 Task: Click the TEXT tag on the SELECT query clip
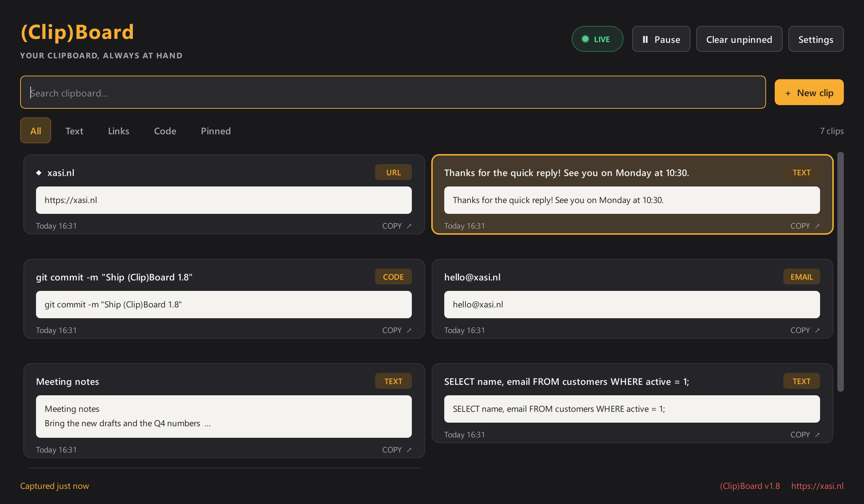click(x=801, y=381)
